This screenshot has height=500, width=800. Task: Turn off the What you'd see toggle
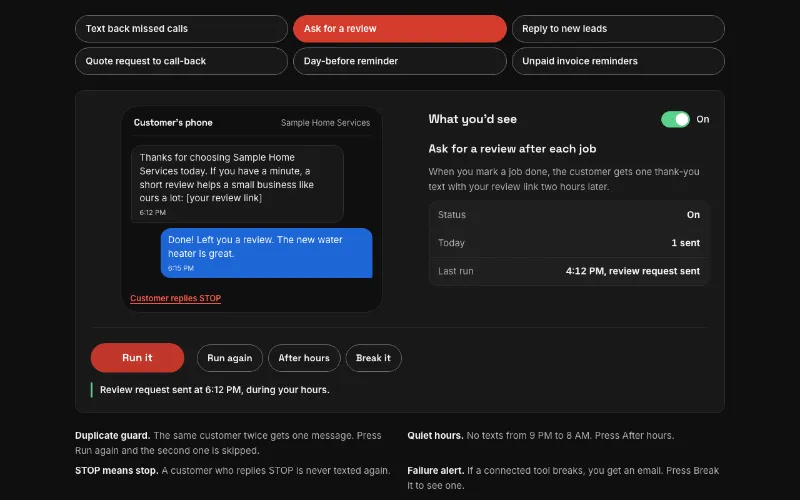(x=675, y=119)
